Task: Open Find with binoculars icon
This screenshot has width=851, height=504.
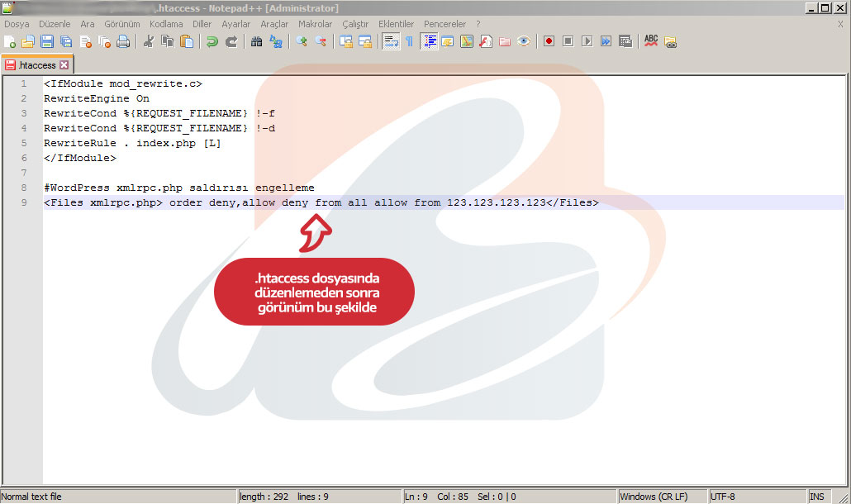Action: (256, 42)
